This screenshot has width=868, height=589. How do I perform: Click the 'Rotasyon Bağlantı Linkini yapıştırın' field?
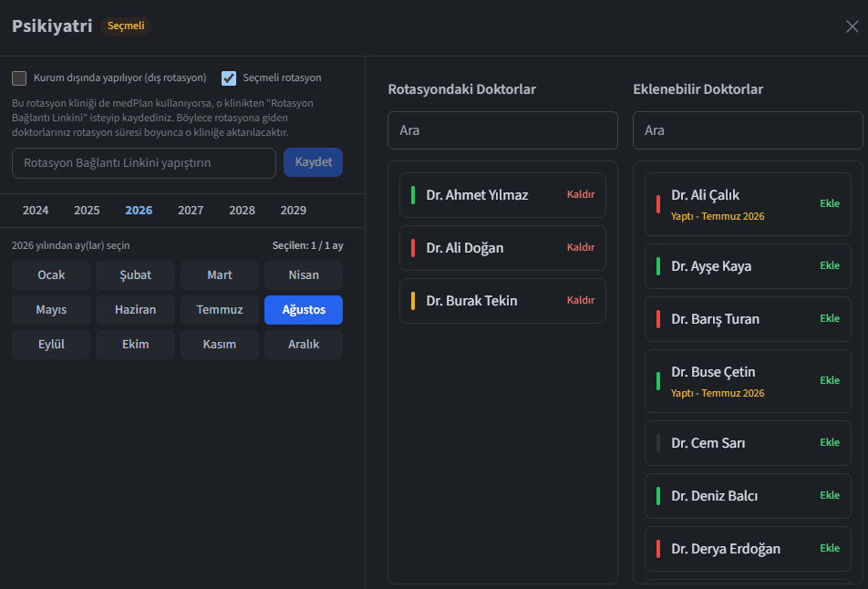(144, 162)
